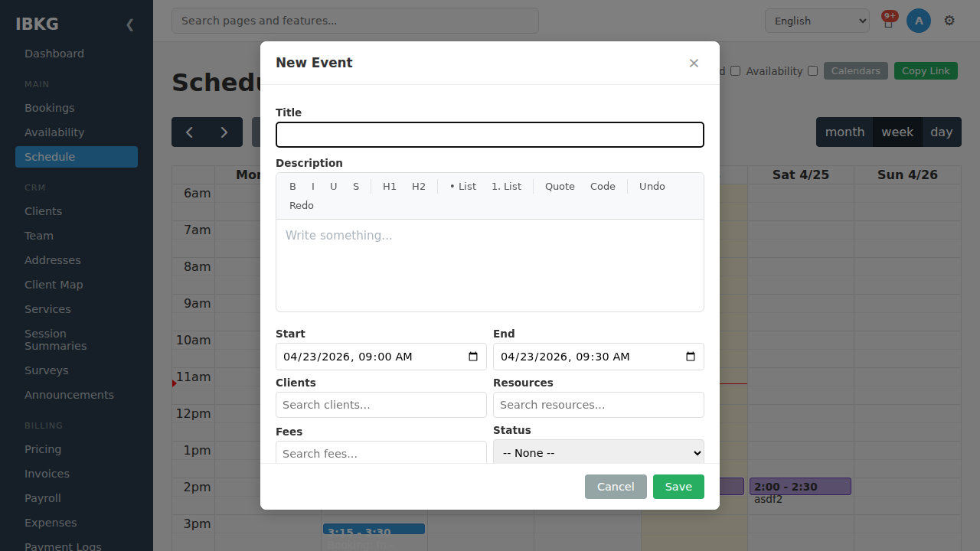Open Clients in sidebar

[77, 211]
